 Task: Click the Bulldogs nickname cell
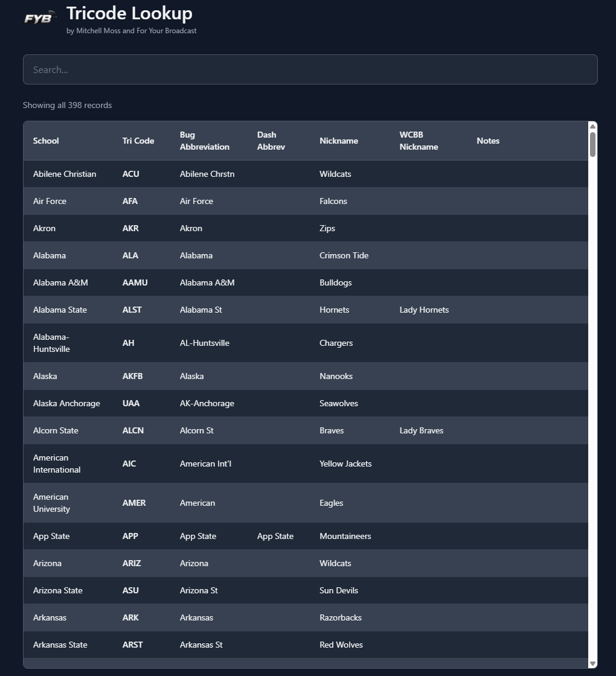(x=336, y=282)
